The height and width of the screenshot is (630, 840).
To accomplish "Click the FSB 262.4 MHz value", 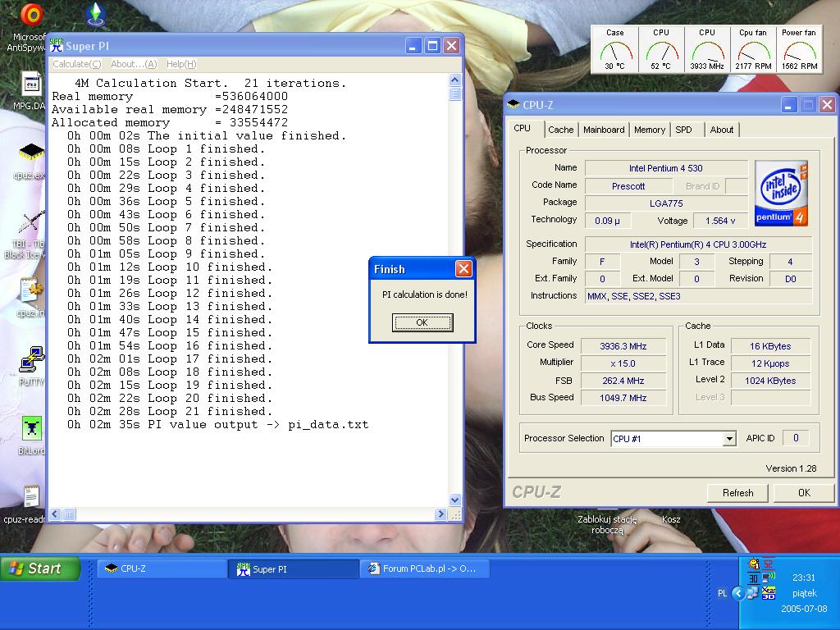I will (x=623, y=381).
